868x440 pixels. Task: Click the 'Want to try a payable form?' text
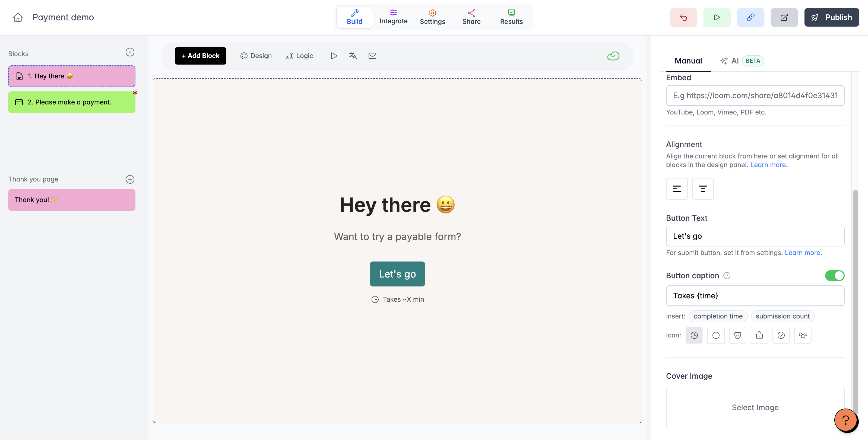pyautogui.click(x=397, y=237)
